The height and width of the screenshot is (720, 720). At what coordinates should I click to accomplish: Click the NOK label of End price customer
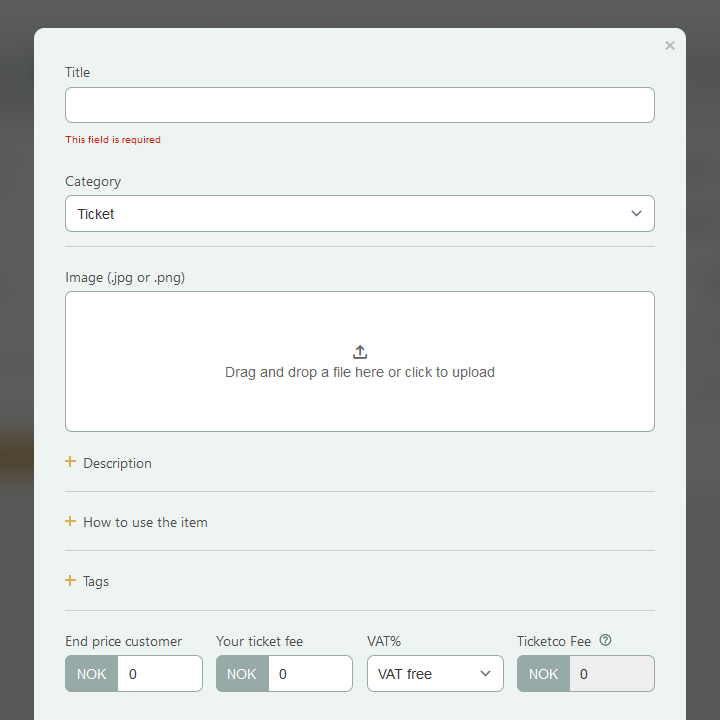tap(91, 674)
